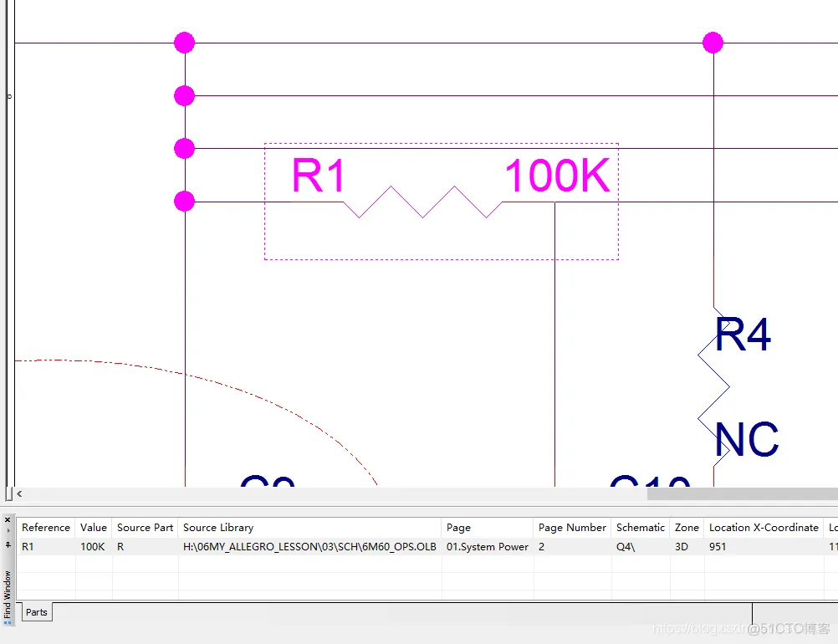Viewport: 838px width, 644px height.
Task: Pin the Find Window panel
Action: click(8, 544)
